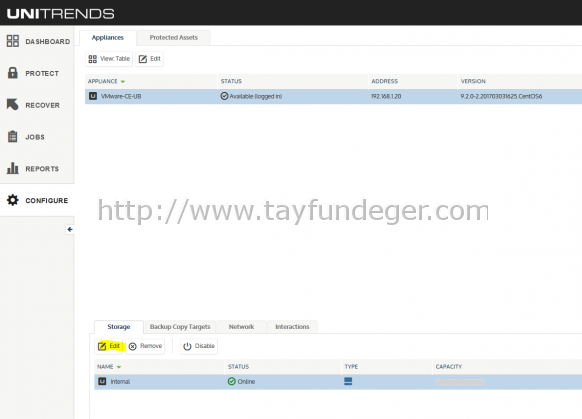Switch to the Protected Assets tab
This screenshot has width=582, height=419.
pyautogui.click(x=173, y=37)
